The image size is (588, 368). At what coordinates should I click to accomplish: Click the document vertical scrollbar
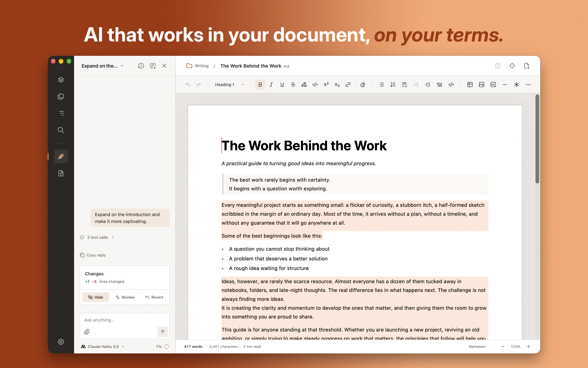tap(537, 139)
